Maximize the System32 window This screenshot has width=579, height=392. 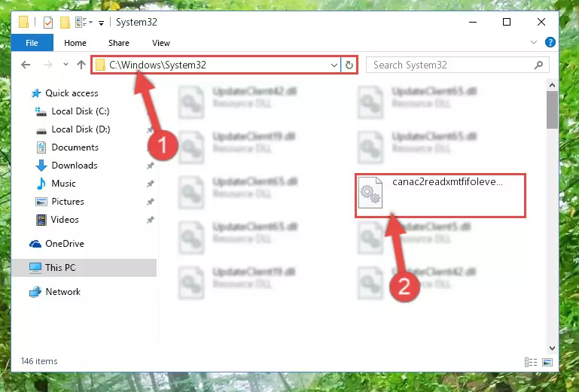click(507, 22)
